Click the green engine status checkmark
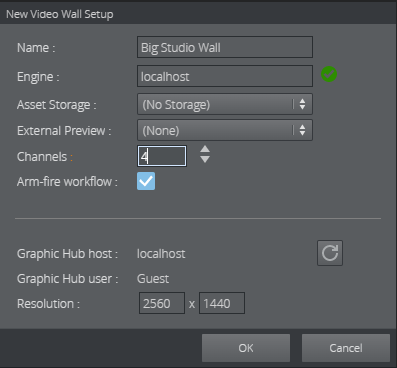The width and height of the screenshot is (397, 368). pyautogui.click(x=329, y=74)
